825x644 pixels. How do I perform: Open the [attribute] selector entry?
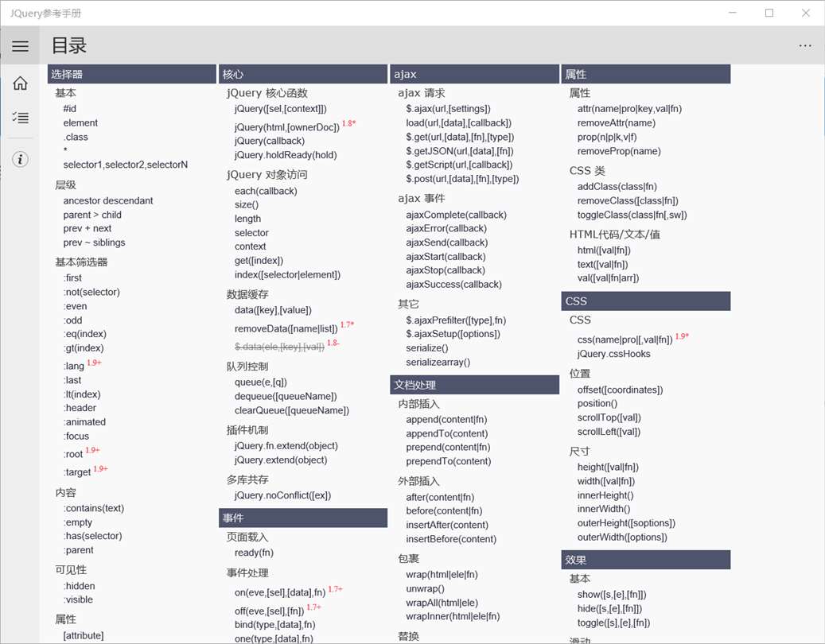(83, 635)
